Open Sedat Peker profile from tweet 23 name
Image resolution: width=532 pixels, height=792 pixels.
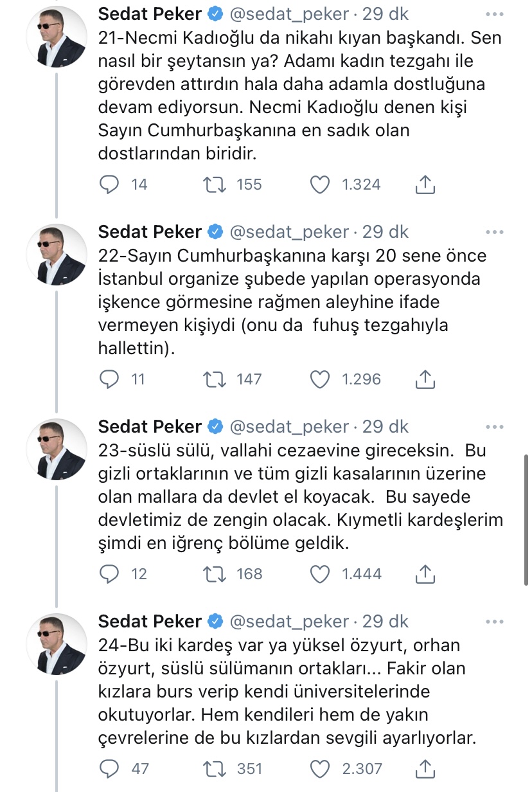click(150, 426)
